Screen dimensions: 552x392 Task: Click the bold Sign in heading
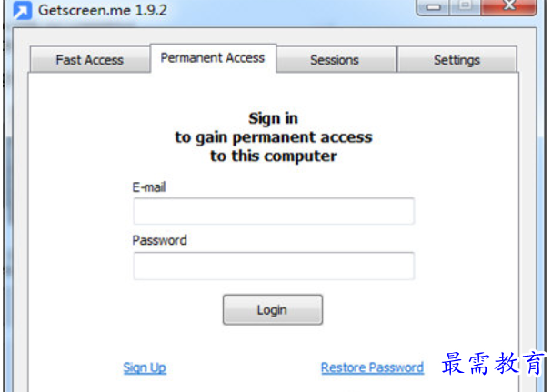point(273,118)
